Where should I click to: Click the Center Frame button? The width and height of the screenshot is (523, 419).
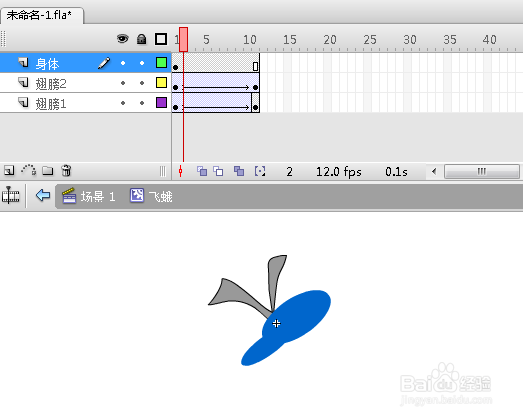[x=180, y=171]
